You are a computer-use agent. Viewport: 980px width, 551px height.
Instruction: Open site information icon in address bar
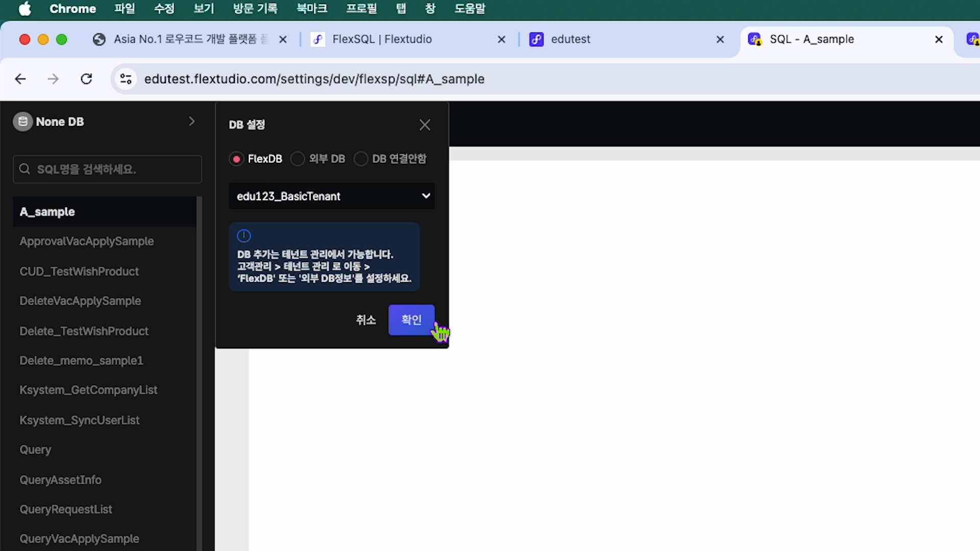126,79
